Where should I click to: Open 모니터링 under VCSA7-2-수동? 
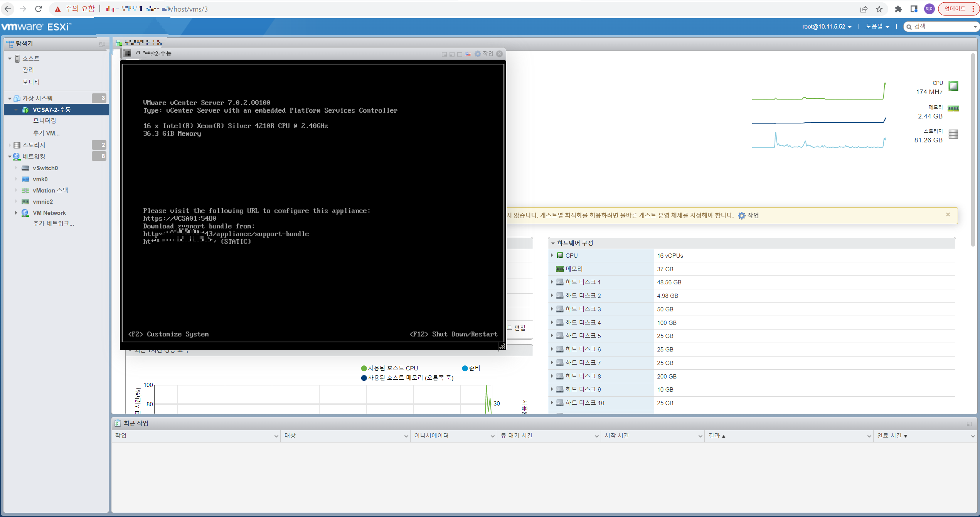pos(45,121)
